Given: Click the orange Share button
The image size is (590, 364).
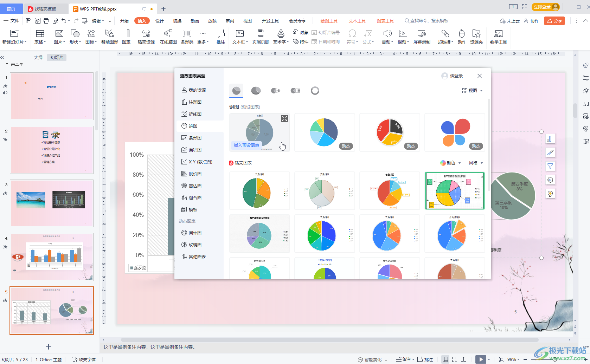Looking at the screenshot, I should [x=554, y=21].
